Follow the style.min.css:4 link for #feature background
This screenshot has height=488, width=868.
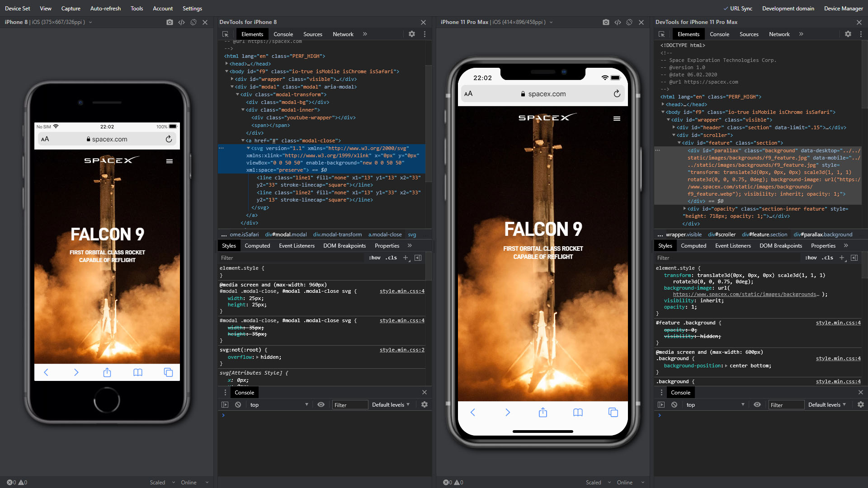[x=838, y=323]
